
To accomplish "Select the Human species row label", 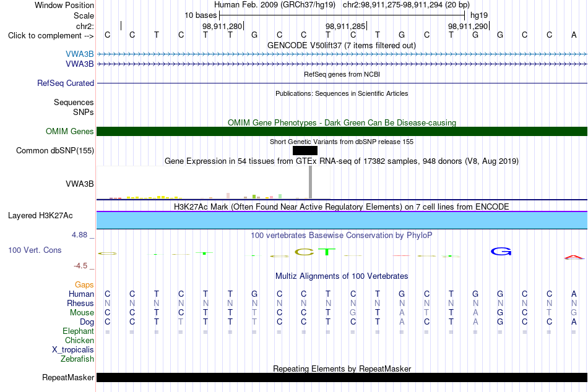I will (81, 294).
